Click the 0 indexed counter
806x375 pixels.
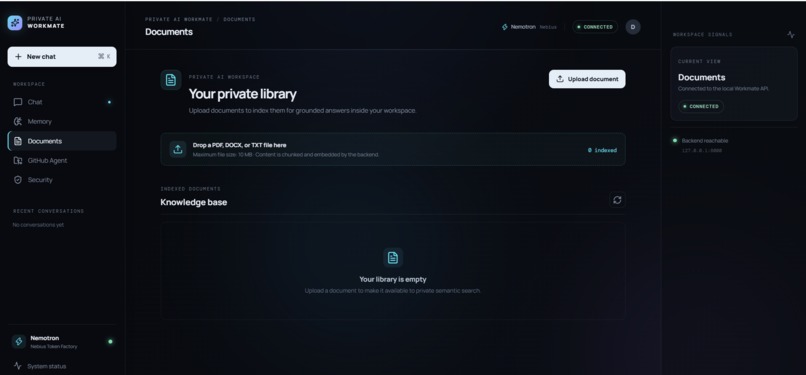[x=602, y=151]
